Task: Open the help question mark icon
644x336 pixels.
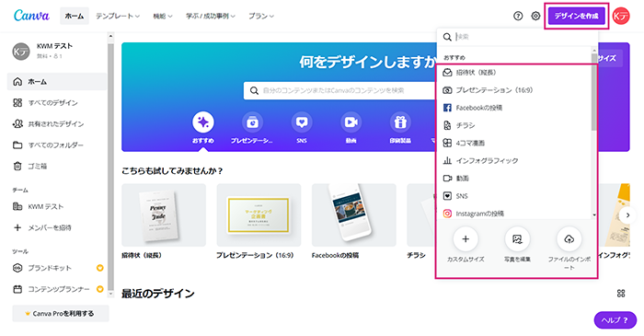Action: (x=518, y=16)
